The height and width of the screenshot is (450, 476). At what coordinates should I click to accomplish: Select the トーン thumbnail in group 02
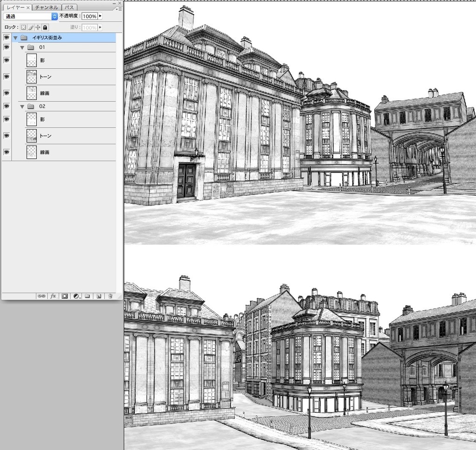[x=32, y=136]
